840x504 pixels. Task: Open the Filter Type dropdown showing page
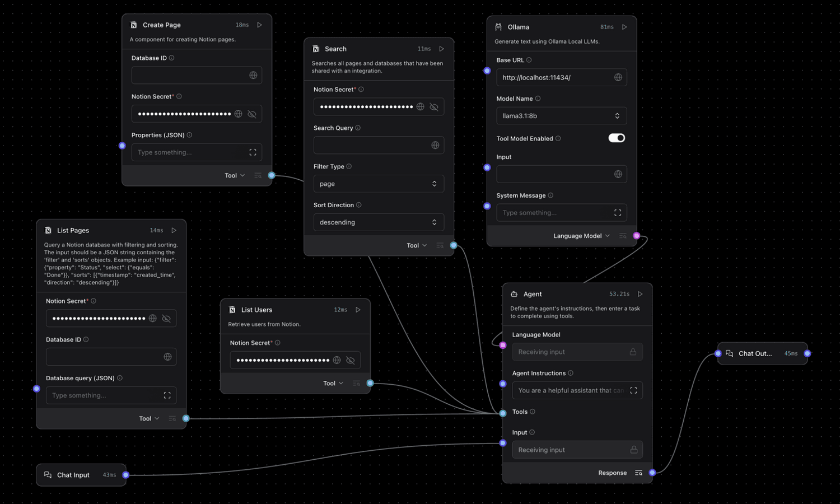pyautogui.click(x=379, y=184)
